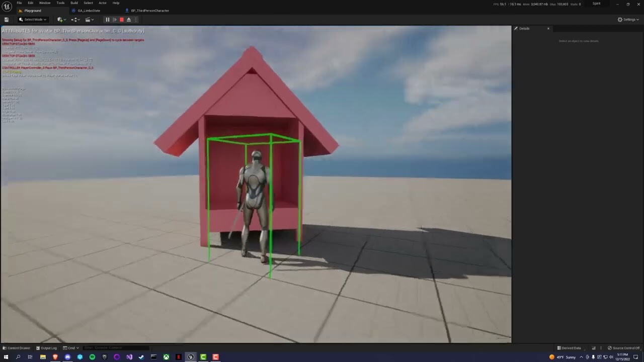Image resolution: width=644 pixels, height=362 pixels.
Task: Open the Output Log panel
Action: [x=47, y=347]
